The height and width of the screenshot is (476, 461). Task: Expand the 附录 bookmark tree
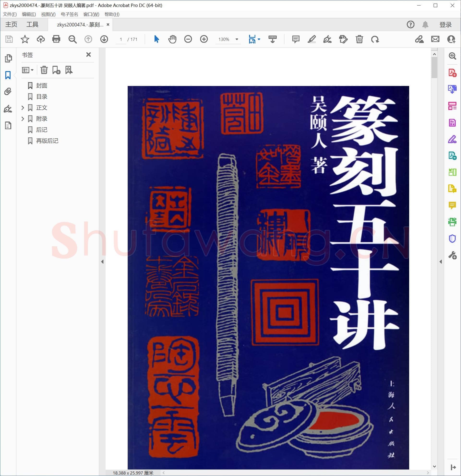23,119
